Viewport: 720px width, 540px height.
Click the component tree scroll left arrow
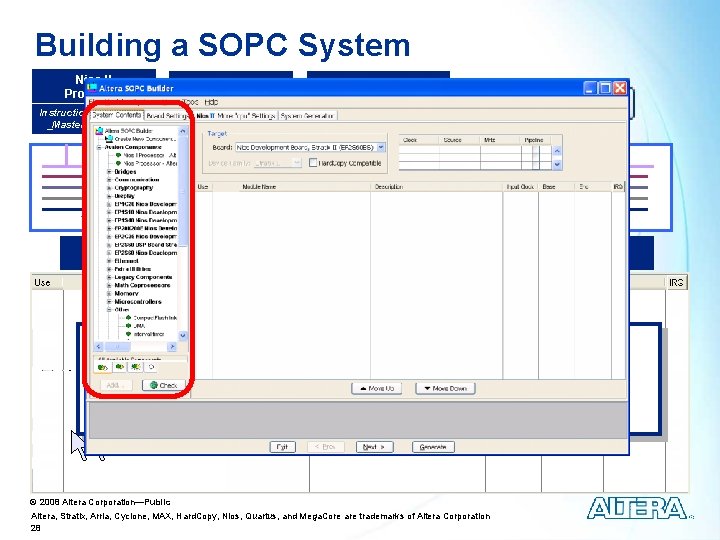(x=99, y=347)
